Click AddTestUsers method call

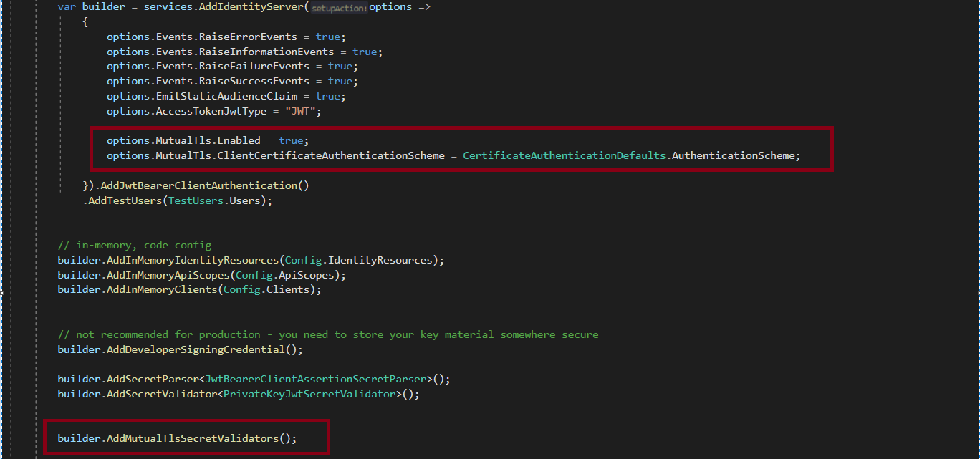click(x=125, y=200)
